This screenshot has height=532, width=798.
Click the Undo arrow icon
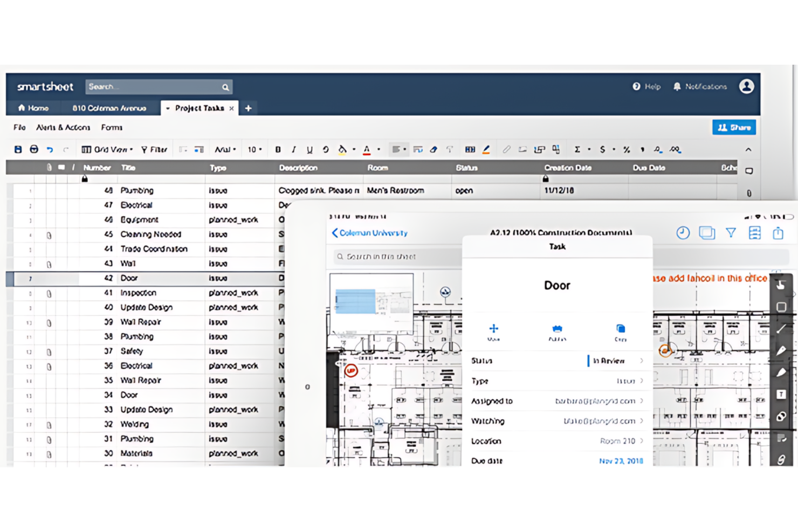click(x=50, y=150)
